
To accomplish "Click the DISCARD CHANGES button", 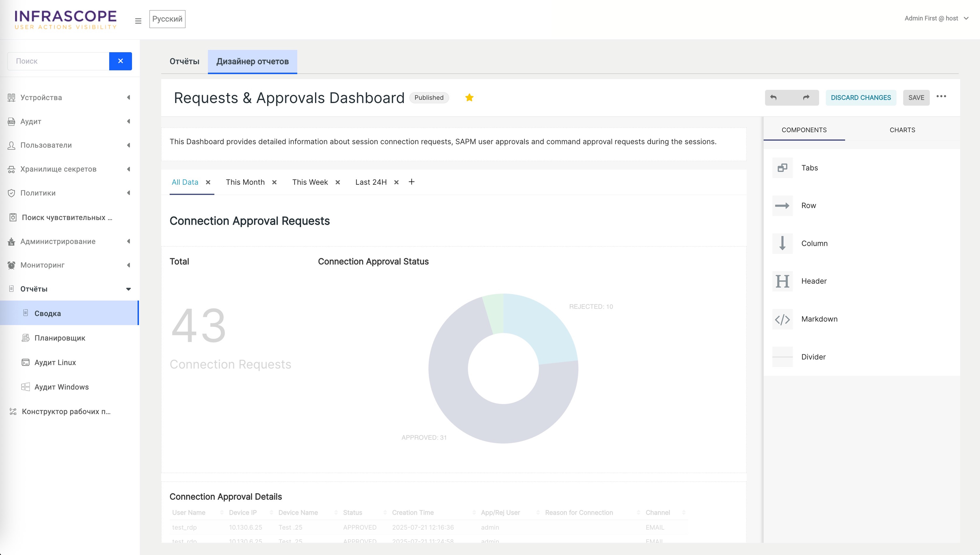I will tap(861, 98).
